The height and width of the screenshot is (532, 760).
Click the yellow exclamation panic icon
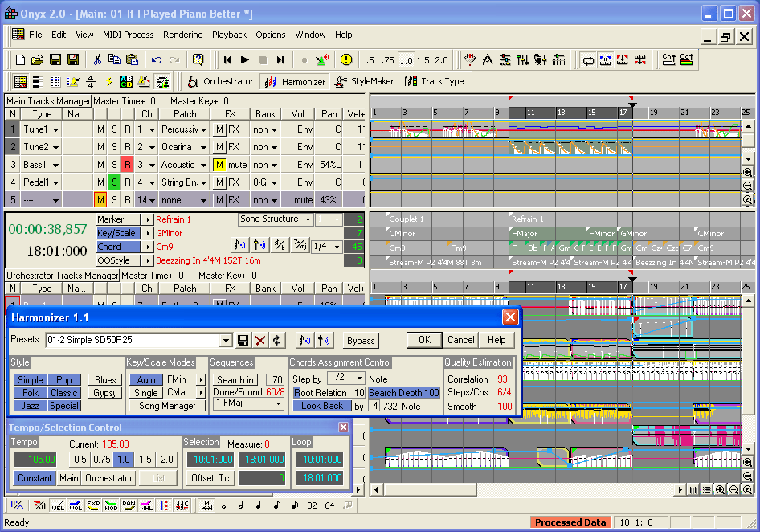click(x=346, y=59)
